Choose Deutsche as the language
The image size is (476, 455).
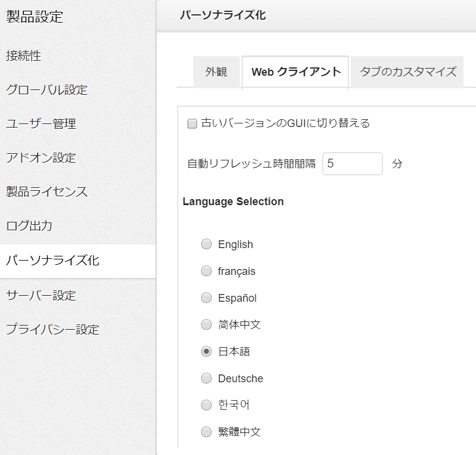(x=206, y=378)
